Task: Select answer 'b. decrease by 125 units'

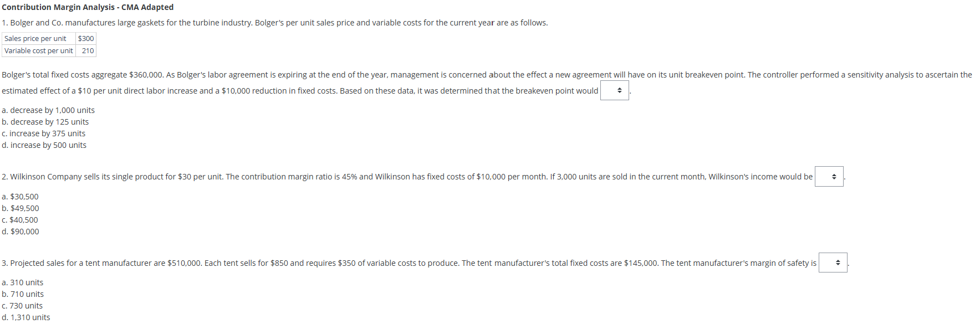Action: (45, 121)
